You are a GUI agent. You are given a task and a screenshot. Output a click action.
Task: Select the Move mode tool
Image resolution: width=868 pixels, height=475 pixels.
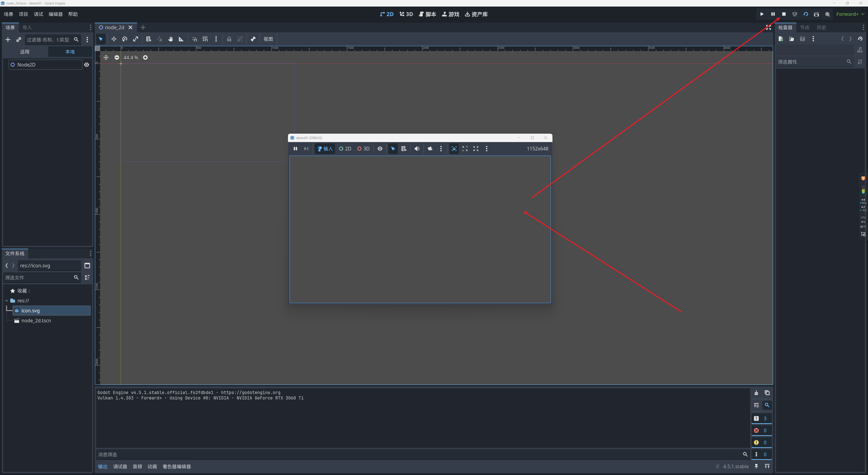114,39
